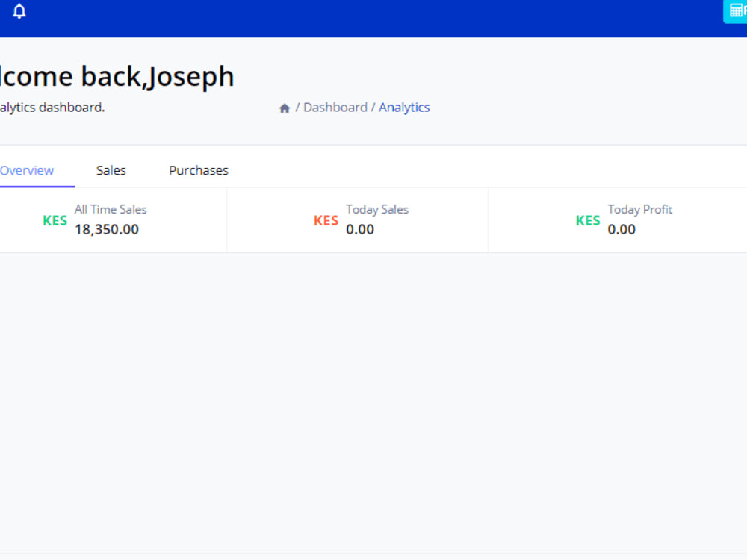747x560 pixels.
Task: Open the Dashboard breadcrumb link
Action: pyautogui.click(x=335, y=107)
